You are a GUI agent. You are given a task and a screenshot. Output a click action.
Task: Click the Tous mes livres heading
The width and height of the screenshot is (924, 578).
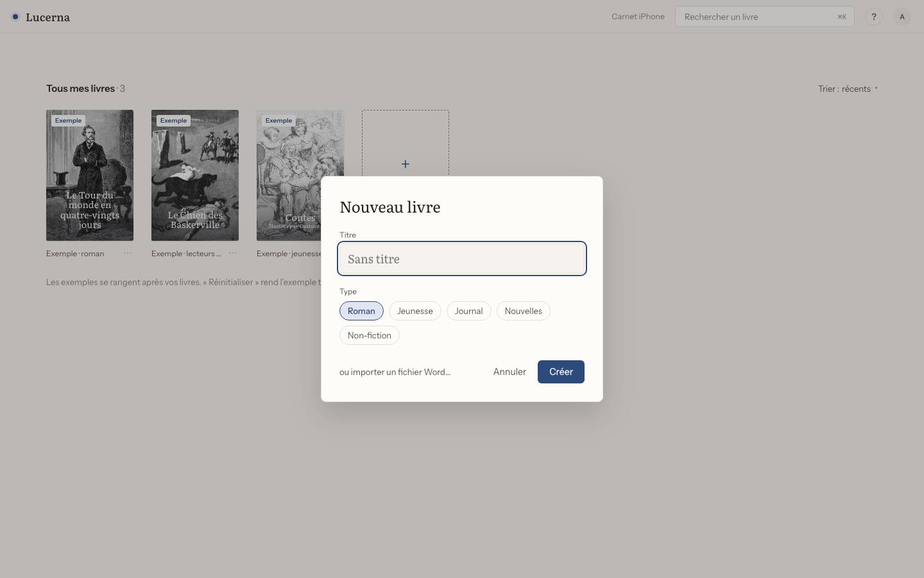(x=80, y=89)
